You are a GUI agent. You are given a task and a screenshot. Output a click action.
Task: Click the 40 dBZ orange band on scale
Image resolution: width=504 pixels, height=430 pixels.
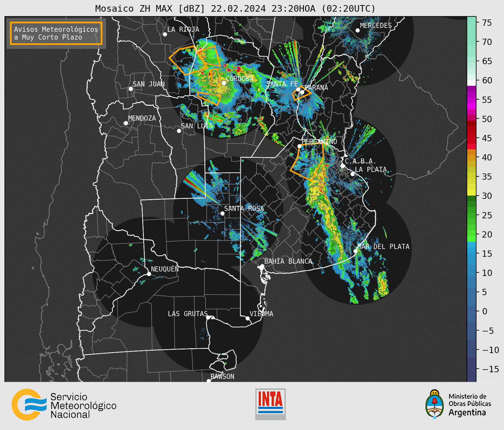tap(471, 157)
